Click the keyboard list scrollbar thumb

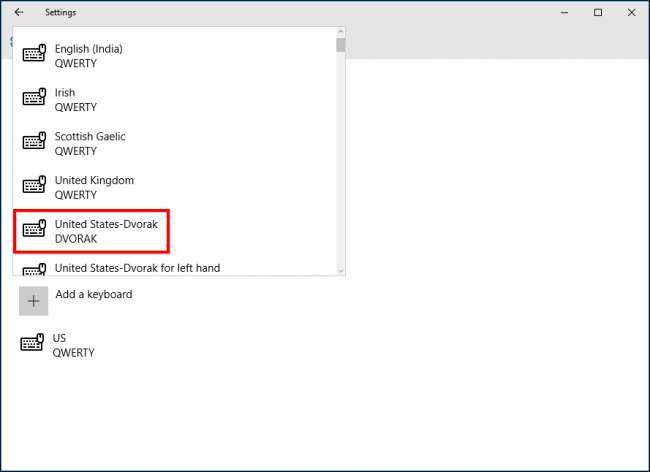[x=341, y=45]
